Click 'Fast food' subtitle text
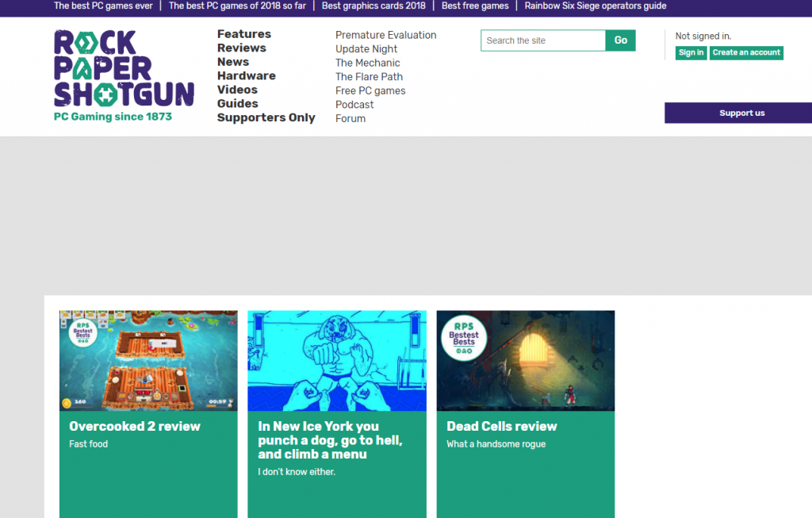The width and height of the screenshot is (812, 518). point(89,444)
